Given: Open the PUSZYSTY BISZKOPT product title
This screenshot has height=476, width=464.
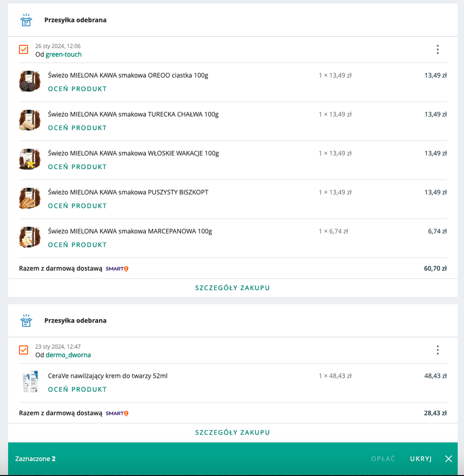Looking at the screenshot, I should click(128, 192).
